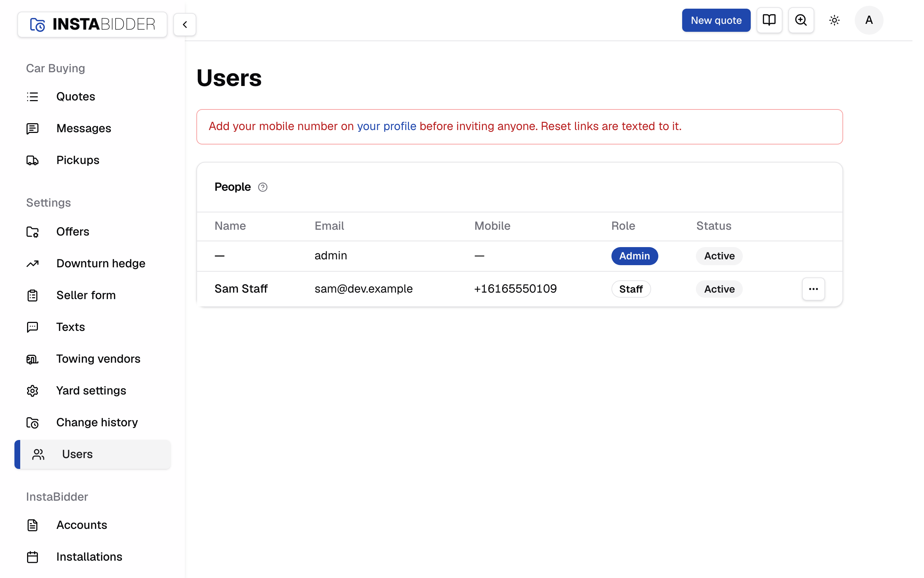
Task: Click the Staff role badge
Action: 631,289
